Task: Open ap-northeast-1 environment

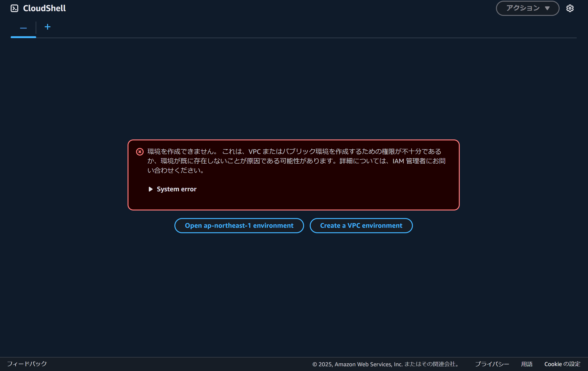Action: (x=239, y=225)
